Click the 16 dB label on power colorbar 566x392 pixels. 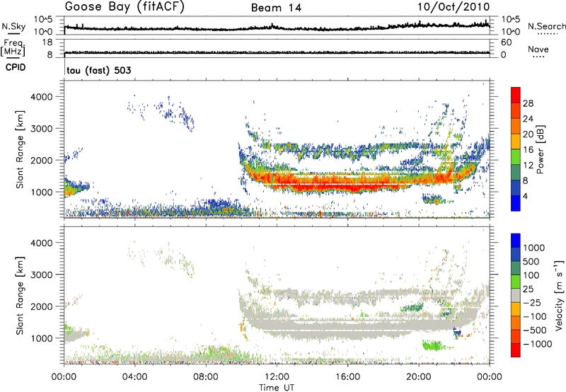[x=528, y=150]
